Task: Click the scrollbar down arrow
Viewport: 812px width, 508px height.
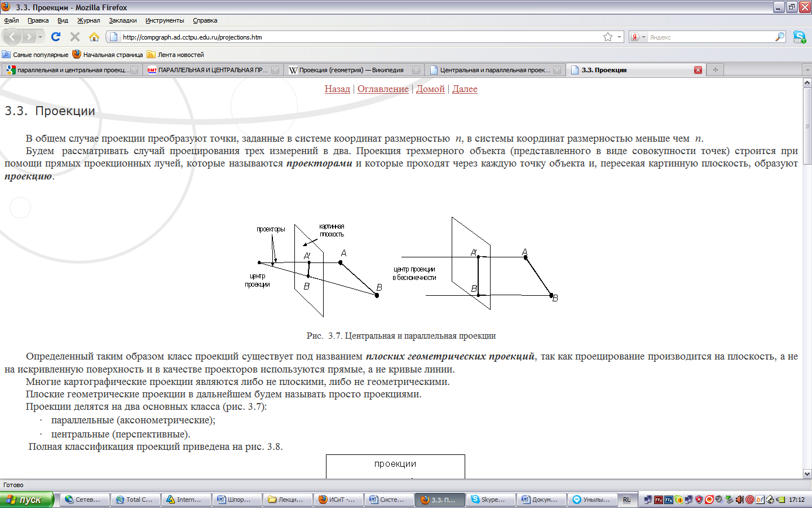Action: [x=807, y=474]
